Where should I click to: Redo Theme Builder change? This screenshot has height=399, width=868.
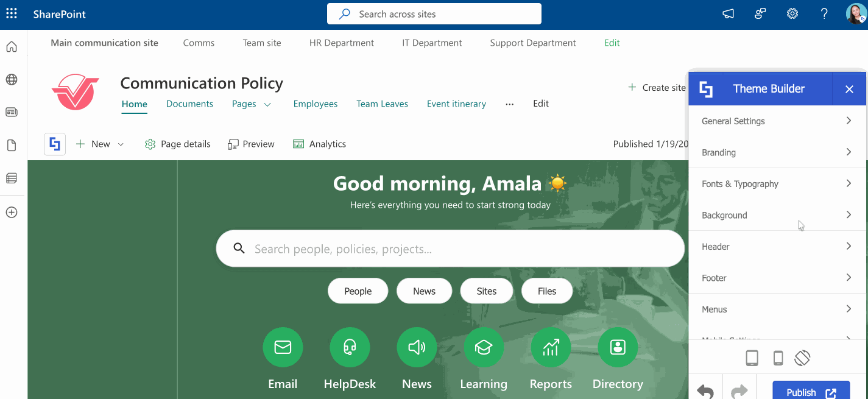[739, 392]
